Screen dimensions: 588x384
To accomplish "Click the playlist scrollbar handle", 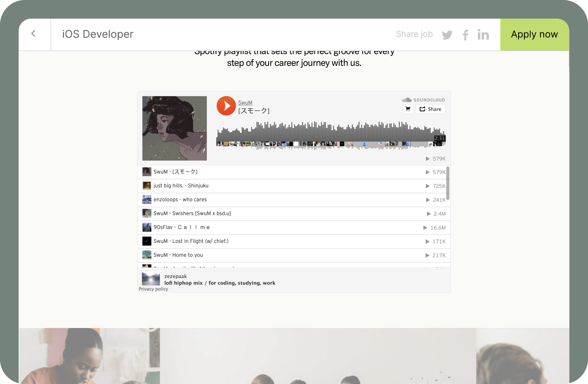I will [x=448, y=183].
